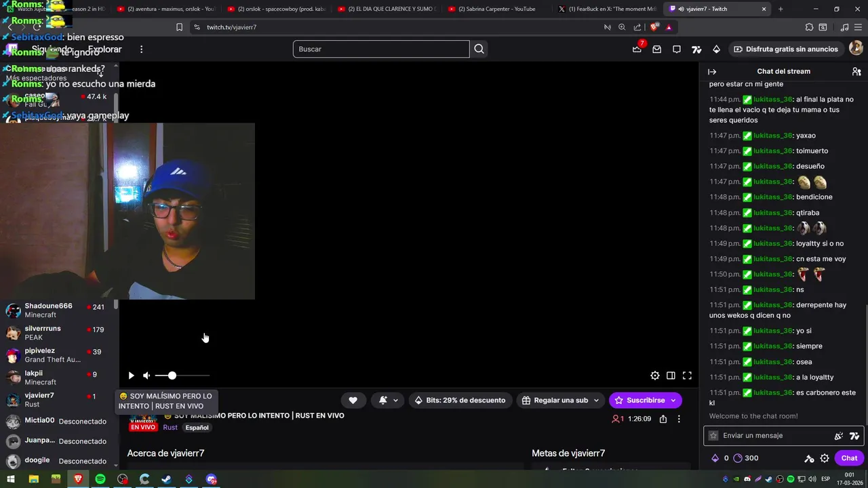Open Twitch Prime loot crown icon

pos(637,49)
